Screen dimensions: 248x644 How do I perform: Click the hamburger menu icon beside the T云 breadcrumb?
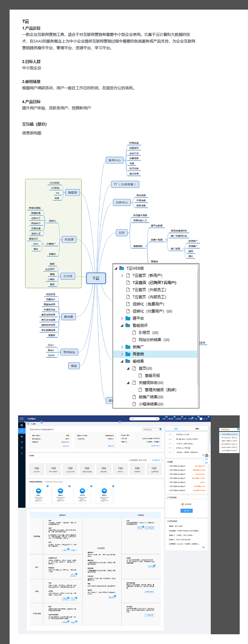tap(28, 424)
